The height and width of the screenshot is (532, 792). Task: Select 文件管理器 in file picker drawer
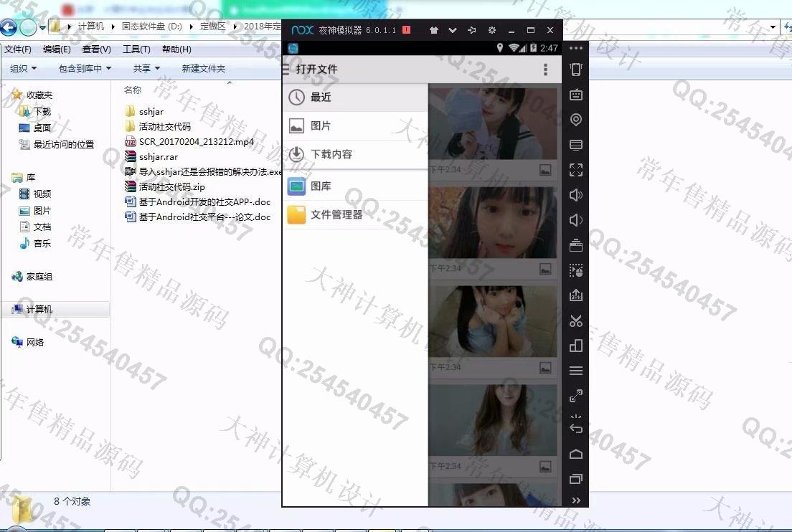pyautogui.click(x=355, y=214)
